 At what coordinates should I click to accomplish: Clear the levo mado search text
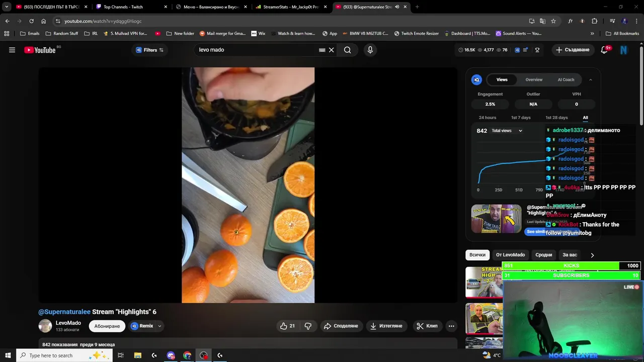pyautogui.click(x=332, y=50)
